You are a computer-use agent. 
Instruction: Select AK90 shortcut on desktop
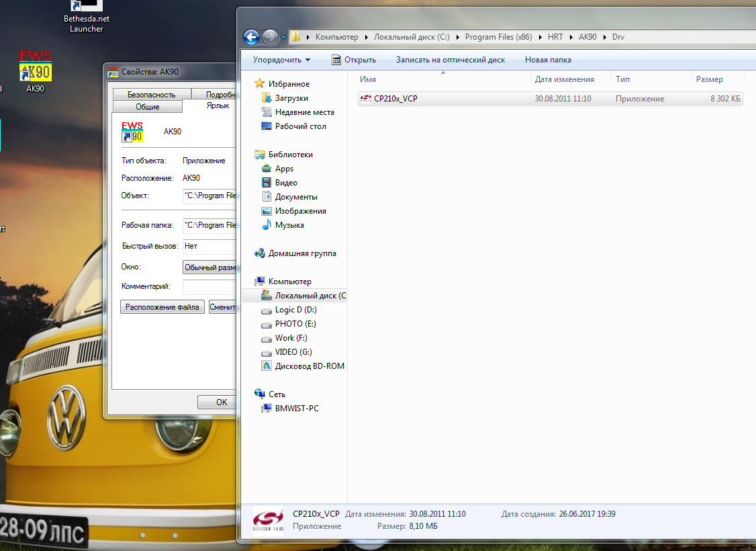35,71
